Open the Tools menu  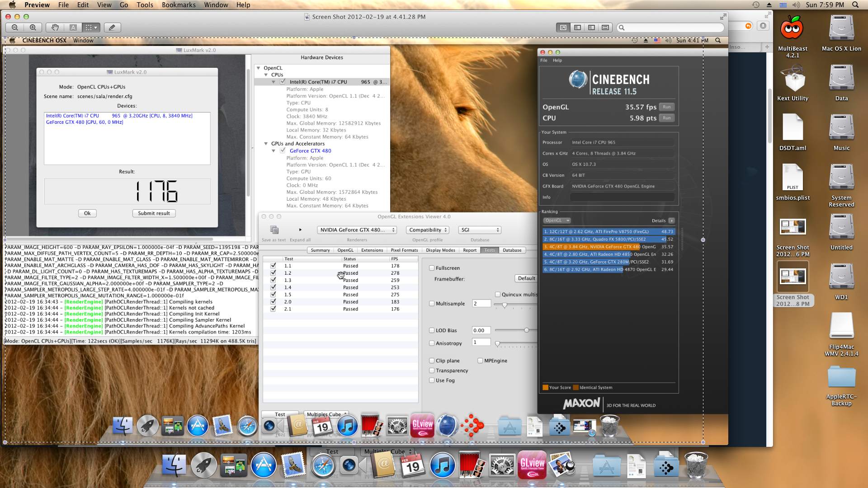[145, 5]
